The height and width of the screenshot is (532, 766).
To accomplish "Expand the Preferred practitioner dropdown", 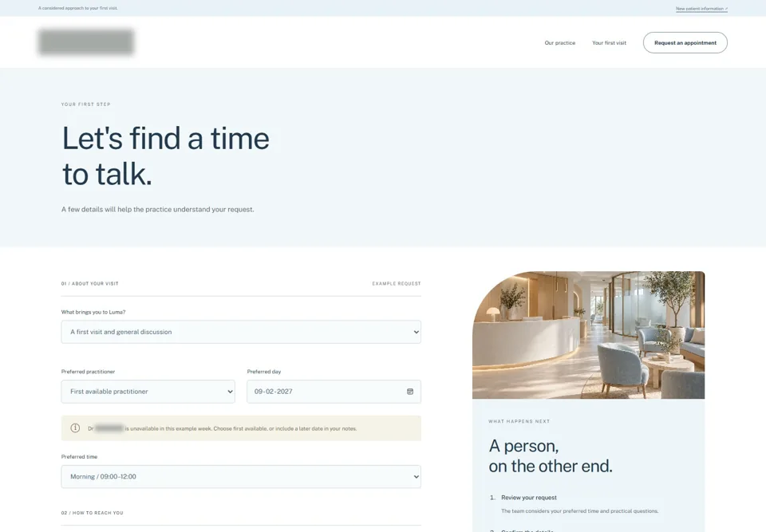I will click(148, 392).
